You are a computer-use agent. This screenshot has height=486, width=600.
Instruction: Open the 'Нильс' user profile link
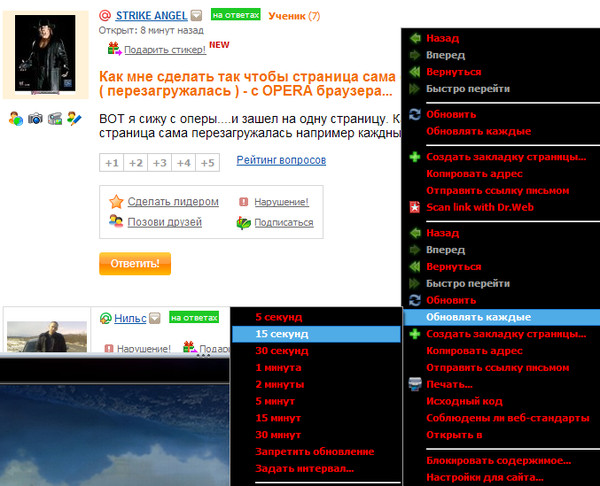pyautogui.click(x=130, y=318)
